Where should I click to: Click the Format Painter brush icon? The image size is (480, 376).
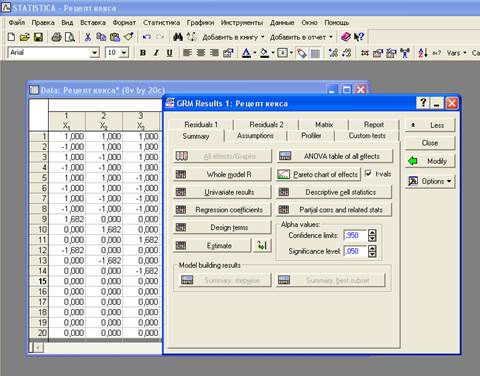coord(129,37)
